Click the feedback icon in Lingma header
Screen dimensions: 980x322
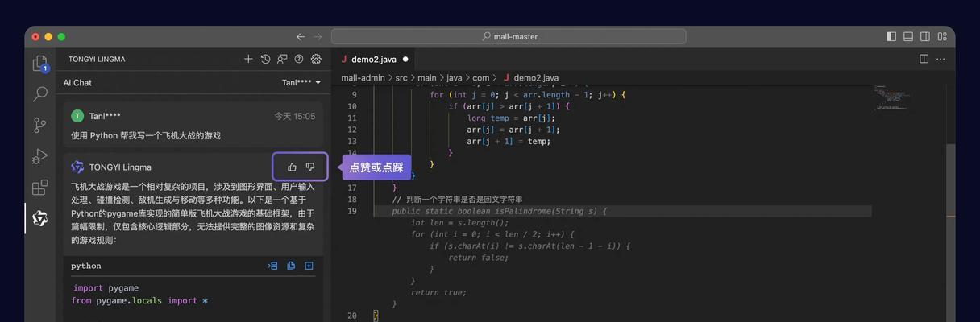click(282, 59)
